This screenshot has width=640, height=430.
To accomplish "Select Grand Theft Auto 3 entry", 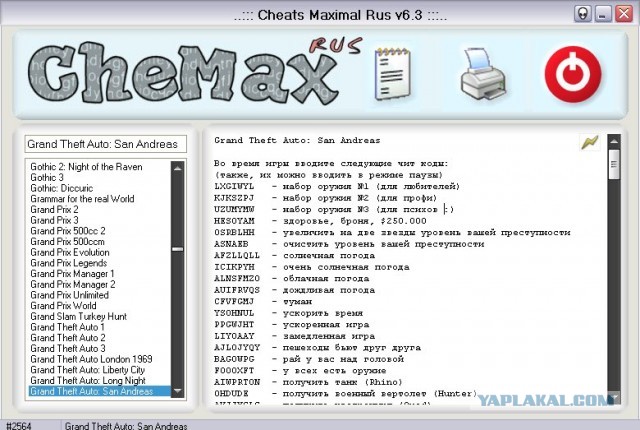I will point(68,348).
